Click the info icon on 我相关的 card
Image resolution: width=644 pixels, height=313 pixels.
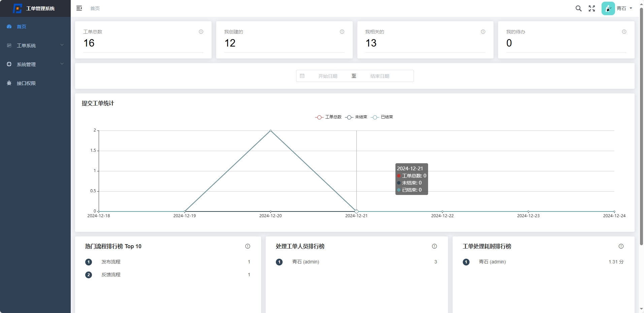pos(483,32)
